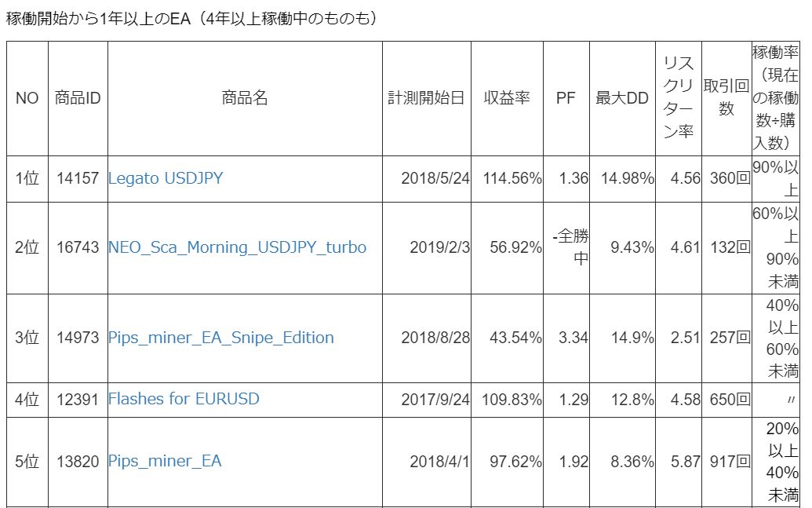This screenshot has width=812, height=508.
Task: Open the Pips_miner_EA product link
Action: [x=165, y=461]
